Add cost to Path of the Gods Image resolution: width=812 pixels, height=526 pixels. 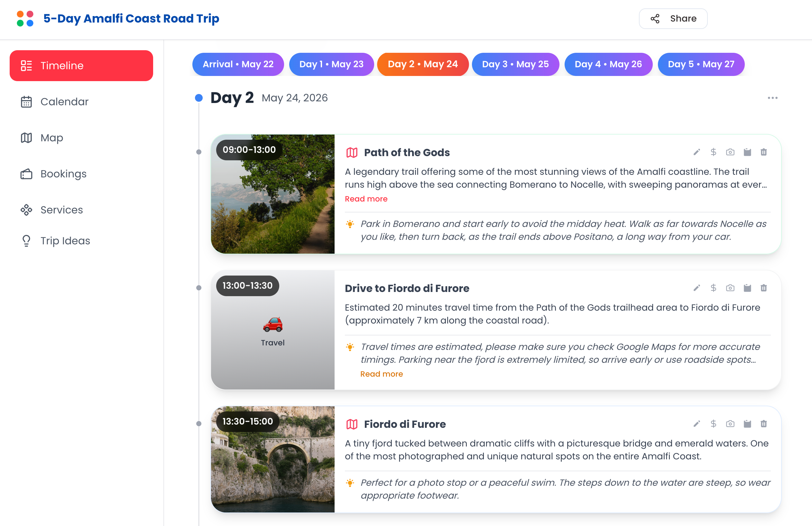714,152
